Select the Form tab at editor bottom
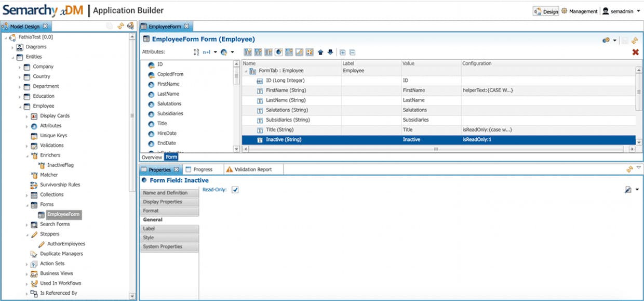The width and height of the screenshot is (644, 301). point(171,157)
